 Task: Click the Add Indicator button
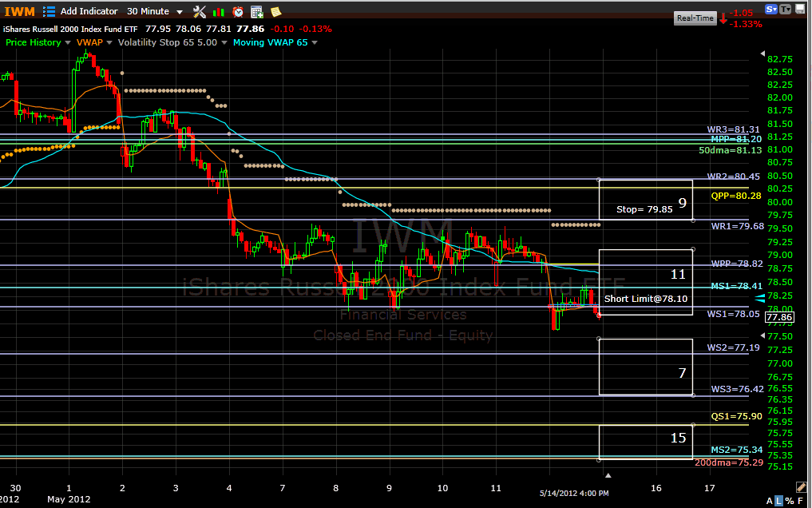(x=89, y=11)
